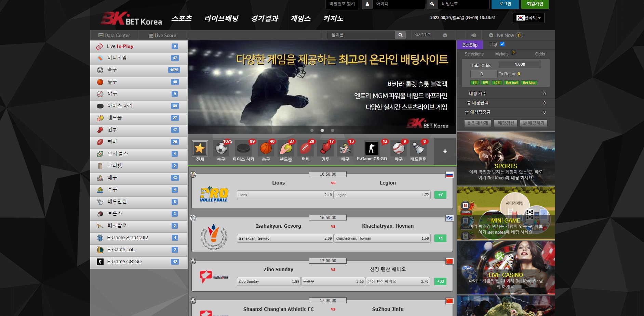Select badminton shuttlecock icon in filter strip

point(418,149)
